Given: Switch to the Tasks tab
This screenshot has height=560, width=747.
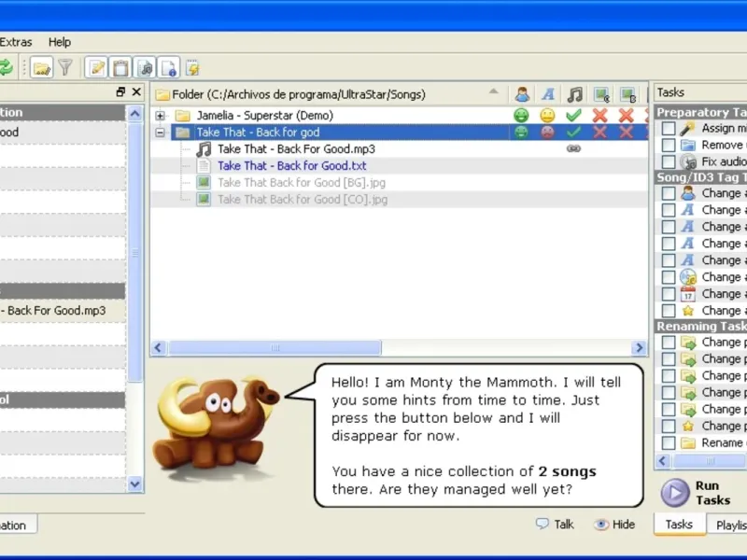Looking at the screenshot, I should [x=679, y=525].
